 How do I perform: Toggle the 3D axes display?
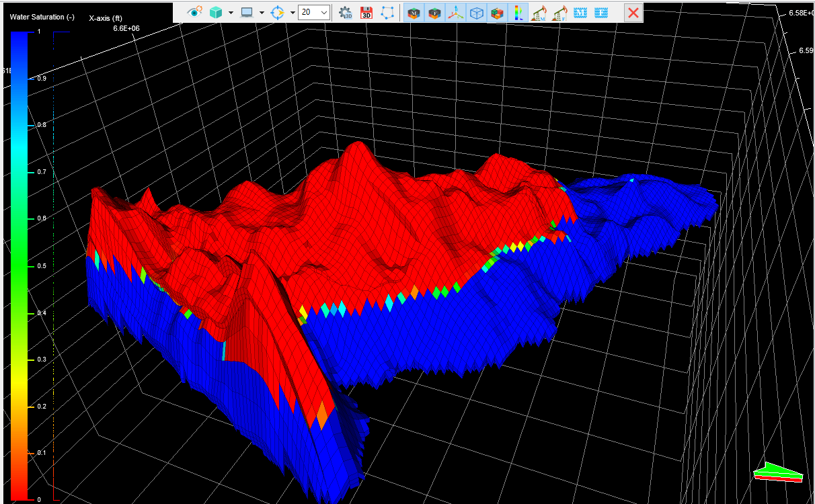coord(456,12)
